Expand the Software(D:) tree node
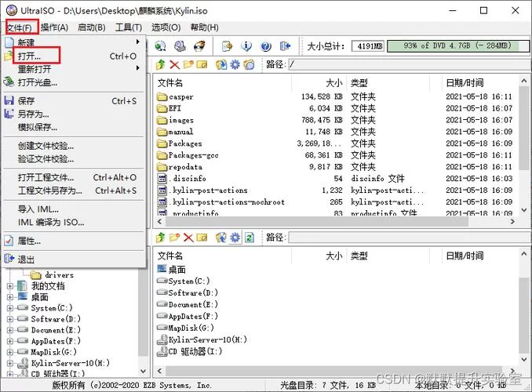Screen dimensions: 532x392 pyautogui.click(x=10, y=319)
